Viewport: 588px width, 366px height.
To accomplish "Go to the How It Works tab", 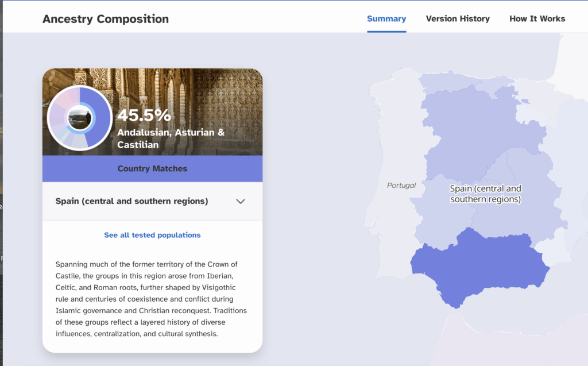I will [x=537, y=18].
